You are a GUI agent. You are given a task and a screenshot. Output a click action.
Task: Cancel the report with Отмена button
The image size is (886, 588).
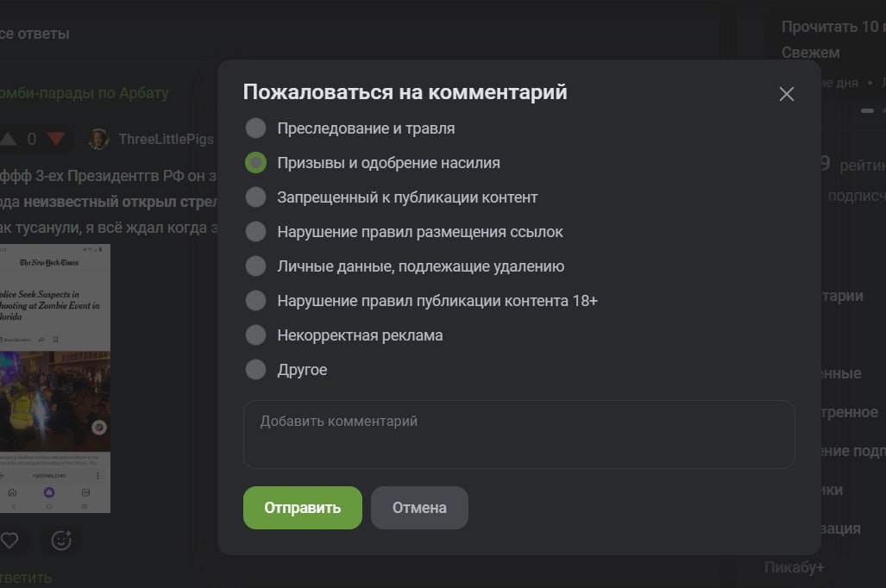coord(419,508)
